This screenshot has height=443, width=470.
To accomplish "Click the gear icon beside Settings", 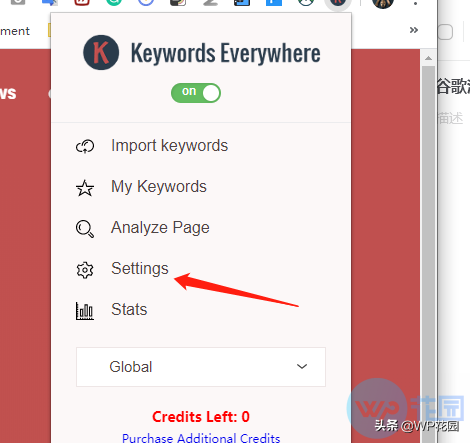I will coord(85,270).
